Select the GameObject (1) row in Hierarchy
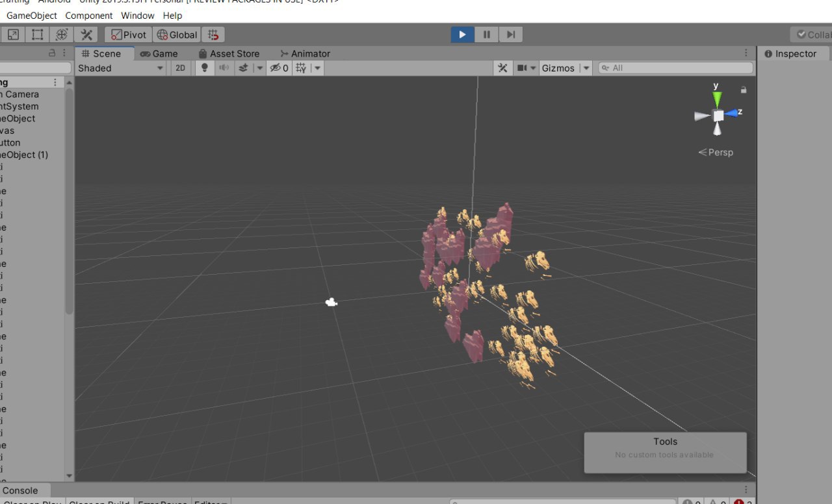Screen dimensions: 832x504 pyautogui.click(x=24, y=155)
